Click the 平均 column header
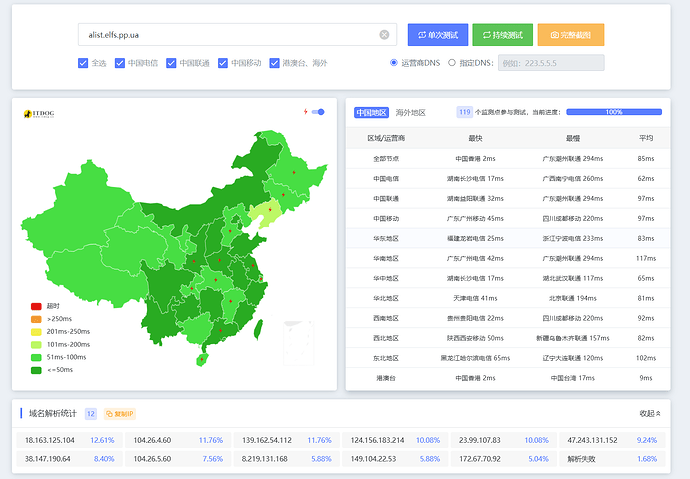The width and height of the screenshot is (690, 479). 646,138
